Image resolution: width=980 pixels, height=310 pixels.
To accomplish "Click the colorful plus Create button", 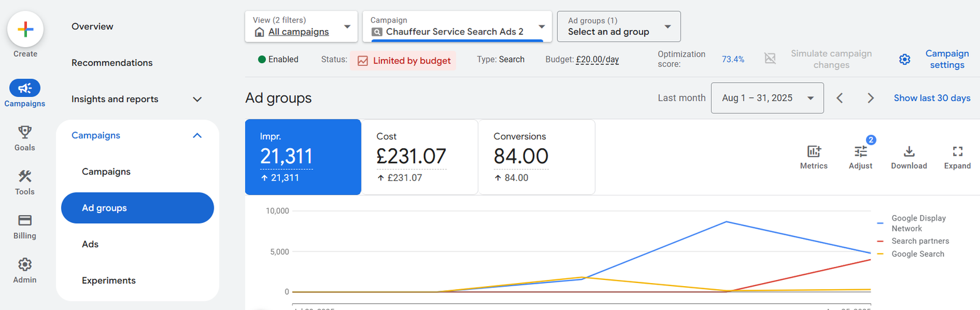I will (25, 29).
